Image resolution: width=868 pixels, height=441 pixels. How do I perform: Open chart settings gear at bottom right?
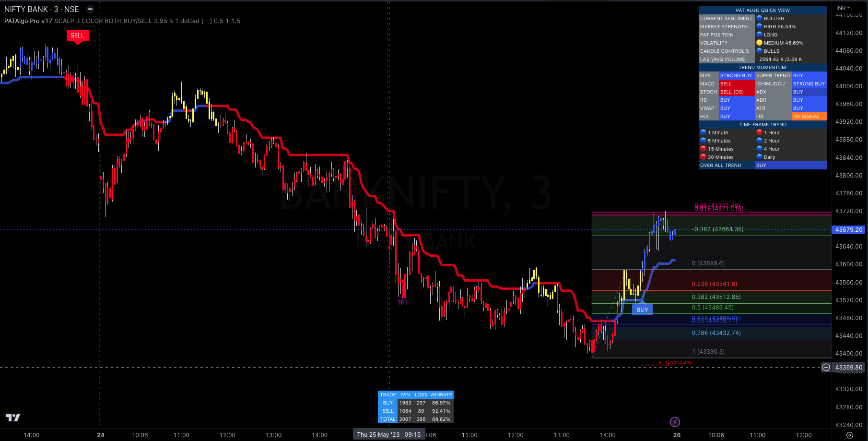coord(850,435)
